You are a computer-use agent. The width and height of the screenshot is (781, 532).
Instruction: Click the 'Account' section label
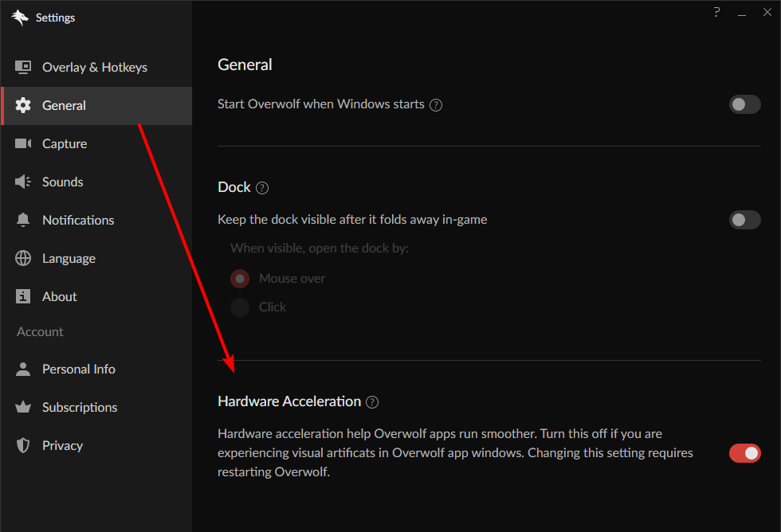pos(40,332)
